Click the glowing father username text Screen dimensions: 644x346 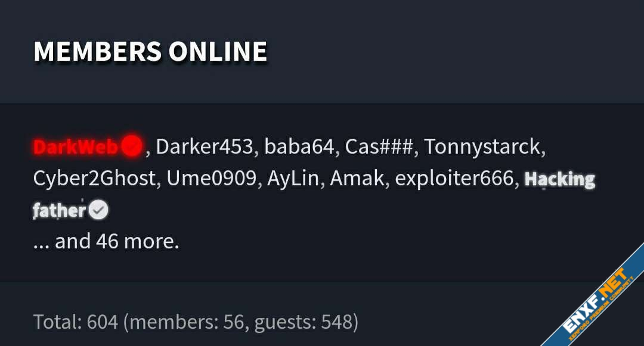(x=60, y=210)
